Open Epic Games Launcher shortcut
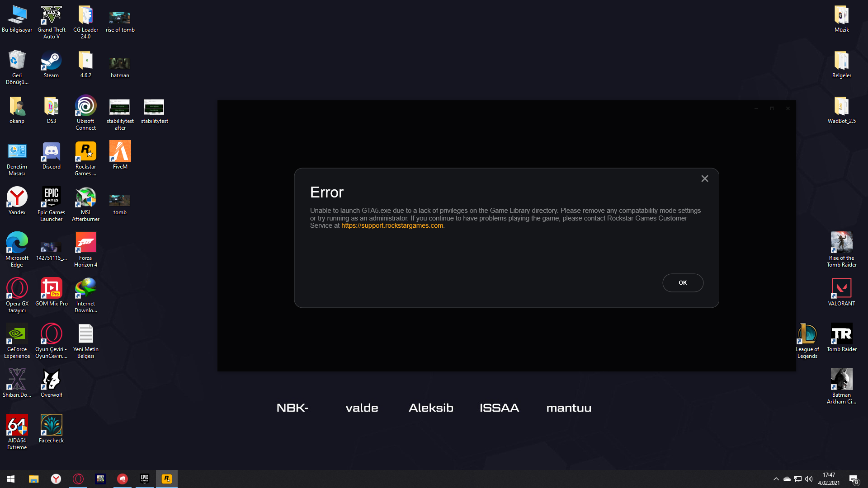 pos(51,197)
